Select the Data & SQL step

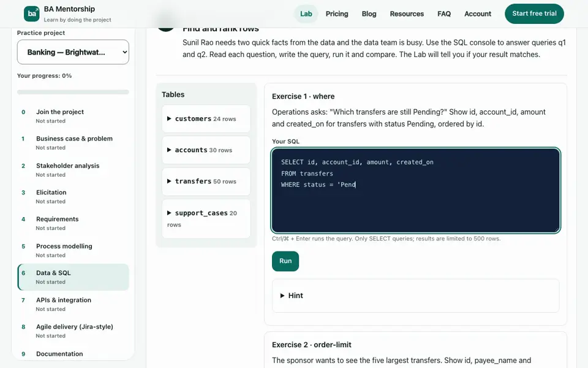[73, 277]
